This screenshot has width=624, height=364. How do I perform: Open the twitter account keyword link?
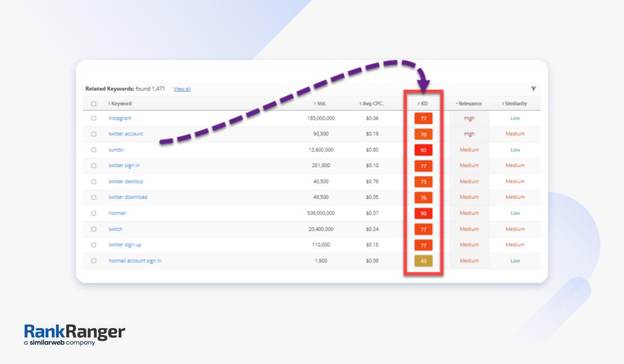coord(126,134)
